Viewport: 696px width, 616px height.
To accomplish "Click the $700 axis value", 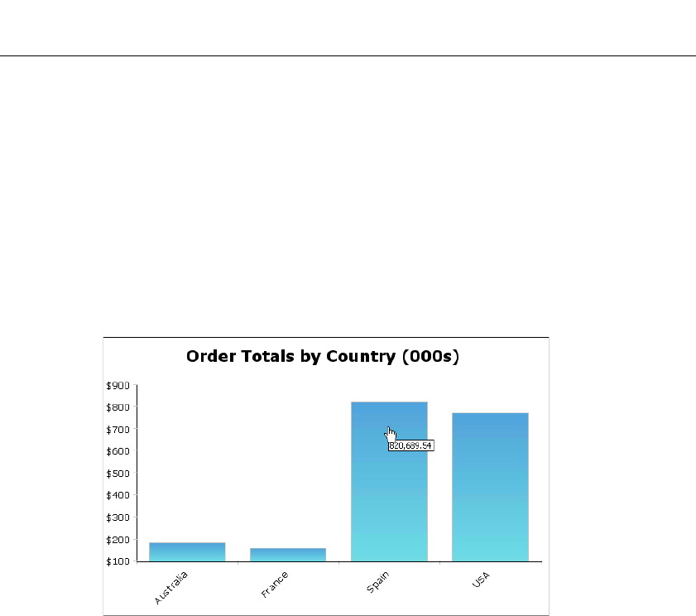I will point(118,430).
